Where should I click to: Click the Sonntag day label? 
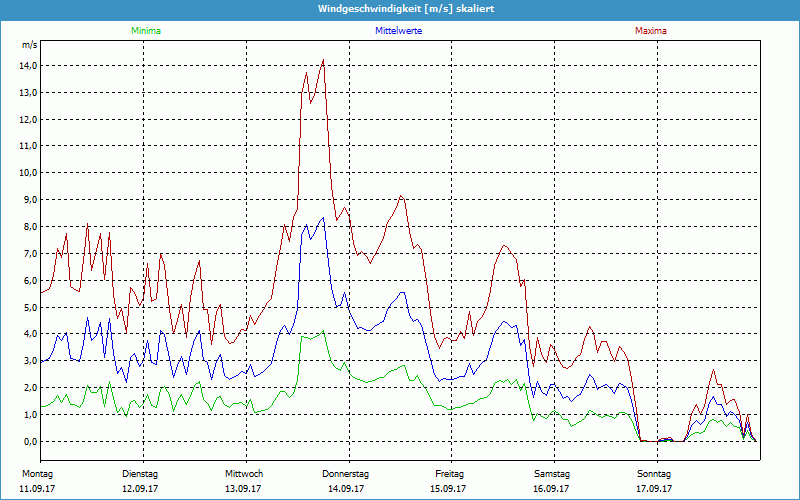click(x=654, y=474)
